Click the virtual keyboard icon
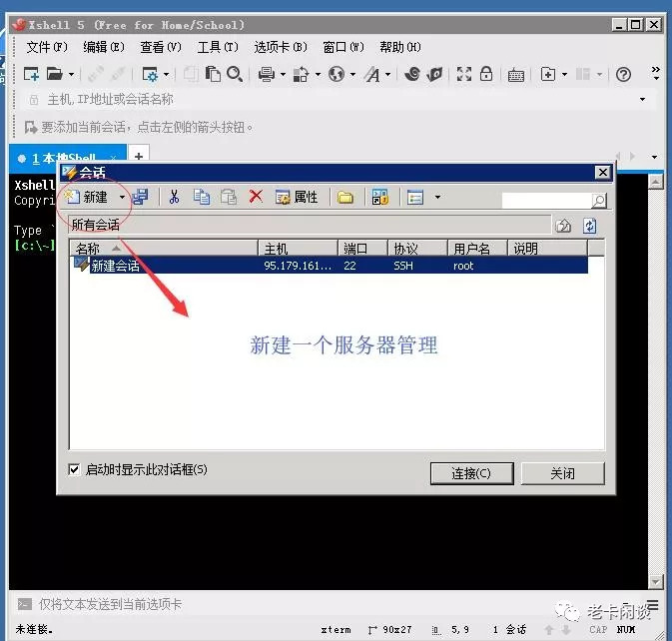Viewport: 672px width, 641px height. tap(515, 76)
